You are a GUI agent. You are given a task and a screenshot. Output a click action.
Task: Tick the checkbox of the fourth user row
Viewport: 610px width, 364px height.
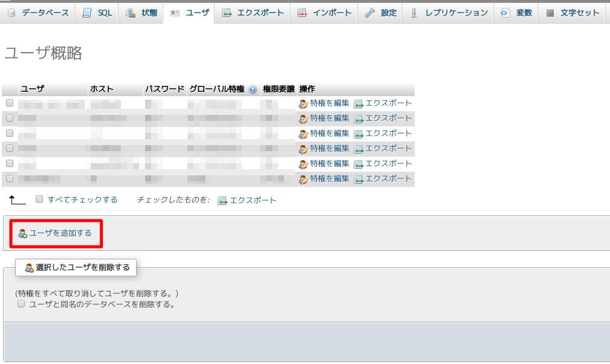10,148
